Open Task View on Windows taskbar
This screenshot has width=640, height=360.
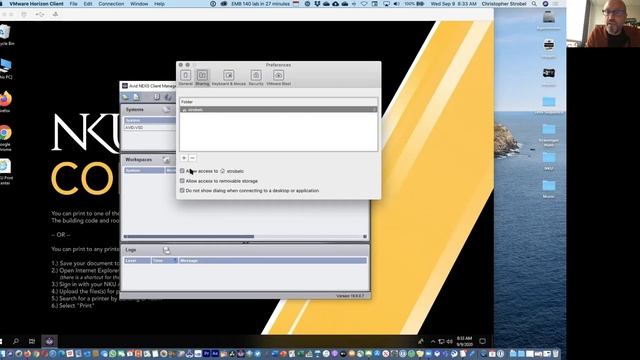click(x=32, y=341)
